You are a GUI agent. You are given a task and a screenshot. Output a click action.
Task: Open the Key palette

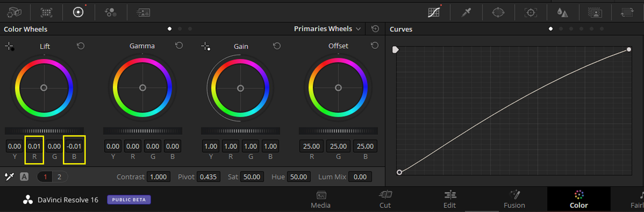coord(595,12)
